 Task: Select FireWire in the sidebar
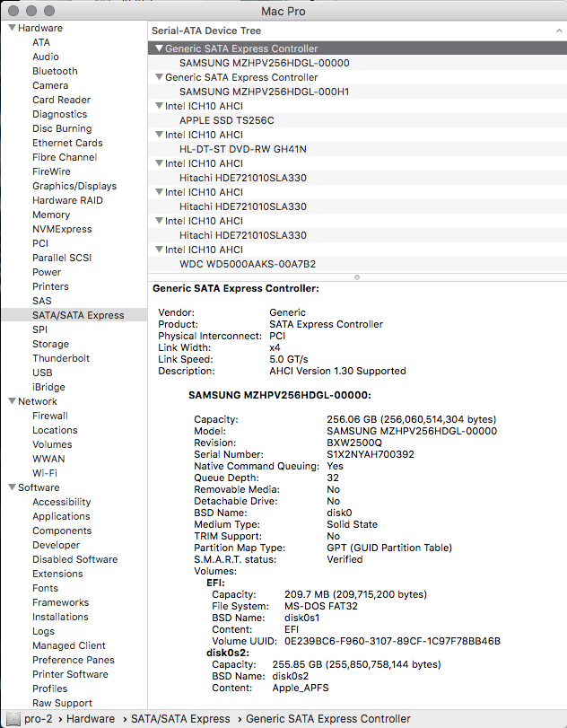click(51, 171)
